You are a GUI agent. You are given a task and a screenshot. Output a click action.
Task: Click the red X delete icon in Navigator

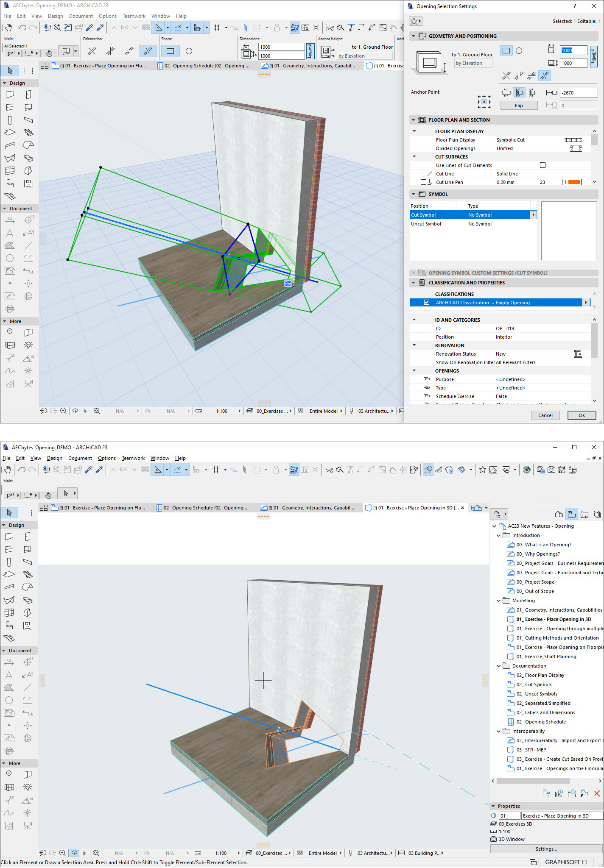(x=597, y=793)
